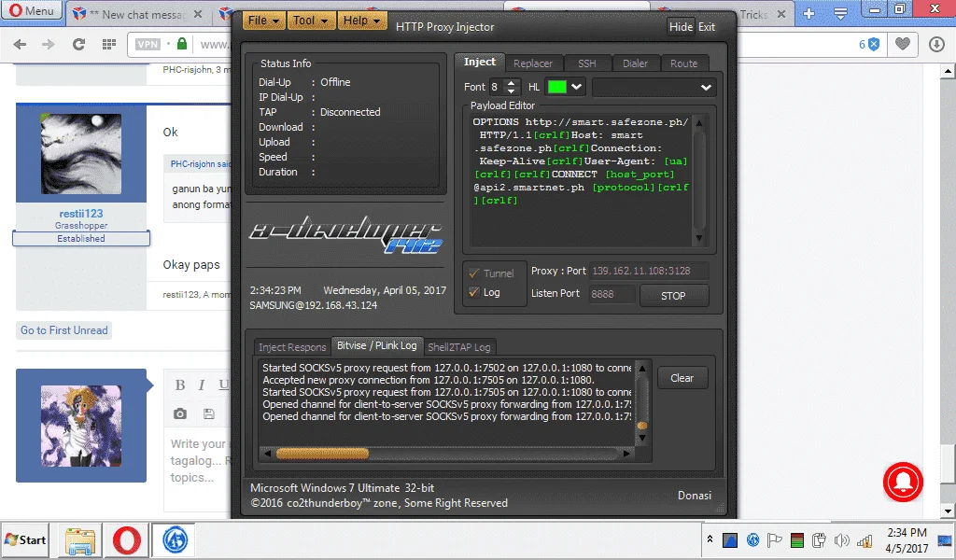Image resolution: width=956 pixels, height=560 pixels.
Task: Open Opera Speed Dial grid
Action: click(109, 44)
